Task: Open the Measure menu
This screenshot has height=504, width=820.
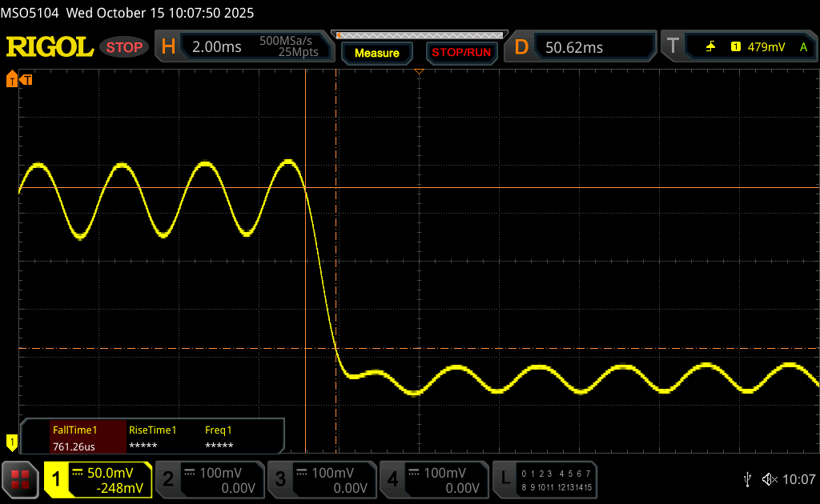Action: tap(376, 53)
